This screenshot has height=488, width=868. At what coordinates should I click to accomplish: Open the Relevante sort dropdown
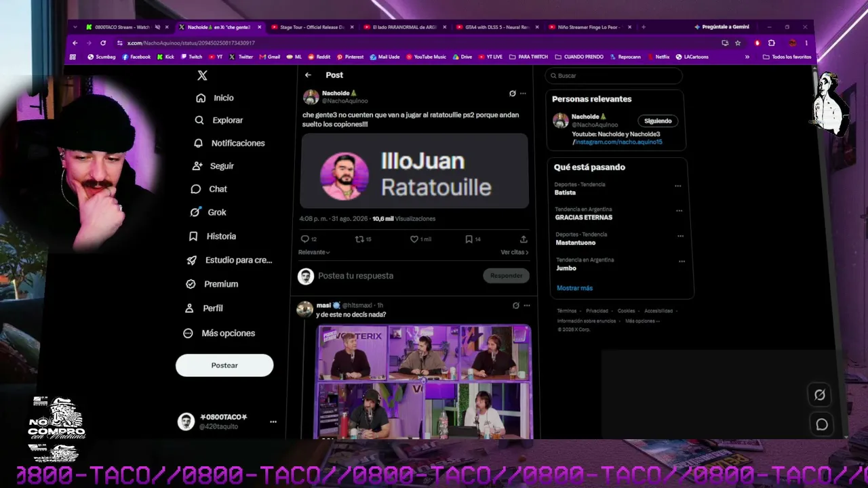(314, 252)
